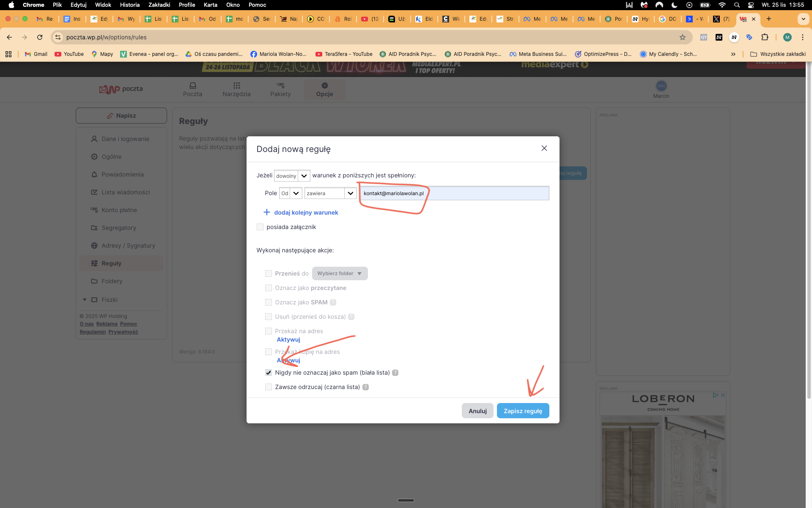Enable Zawsze odrzucaj czarna lista checkbox
The height and width of the screenshot is (508, 812).
pyautogui.click(x=269, y=387)
